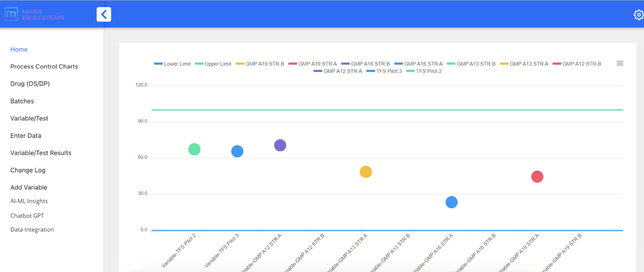Go to Home in sidebar
The width and height of the screenshot is (644, 272).
point(19,49)
